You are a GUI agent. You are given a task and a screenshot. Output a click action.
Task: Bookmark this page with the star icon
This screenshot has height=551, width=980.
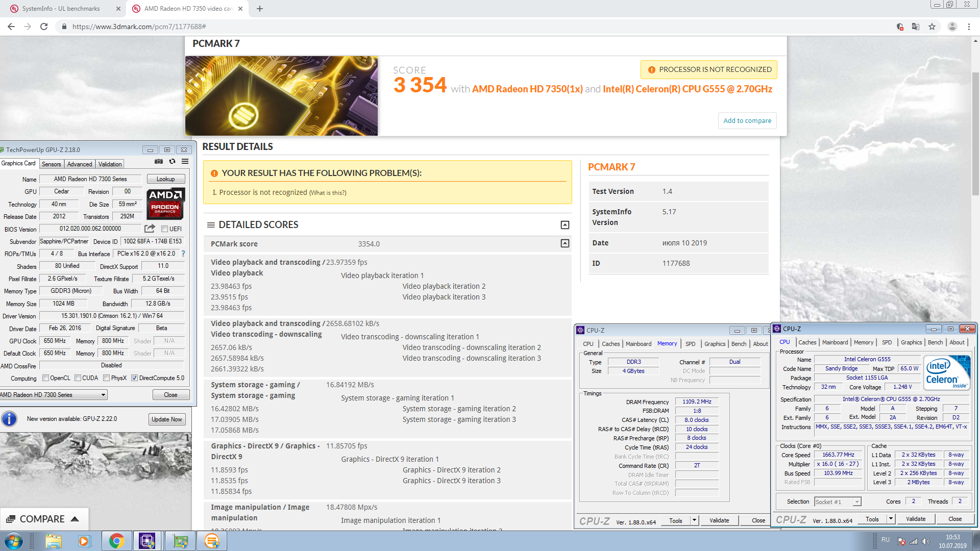click(x=932, y=27)
